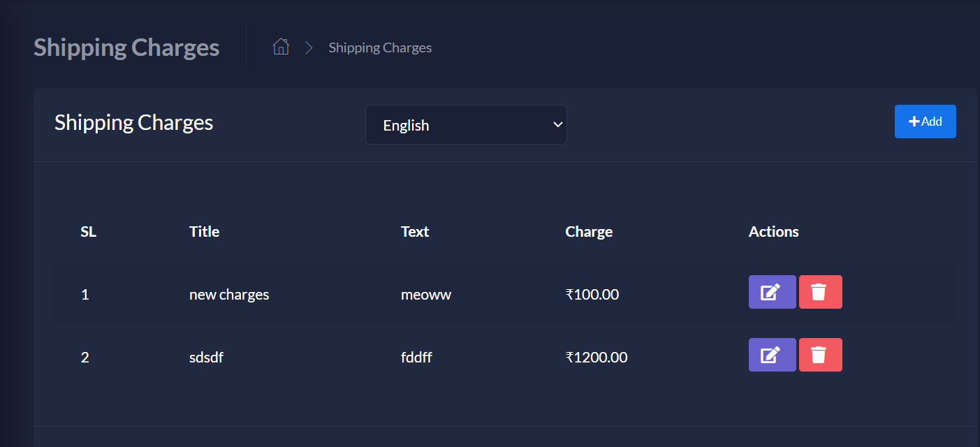The width and height of the screenshot is (980, 447).
Task: Click the plus icon on the Add button
Action: (914, 120)
